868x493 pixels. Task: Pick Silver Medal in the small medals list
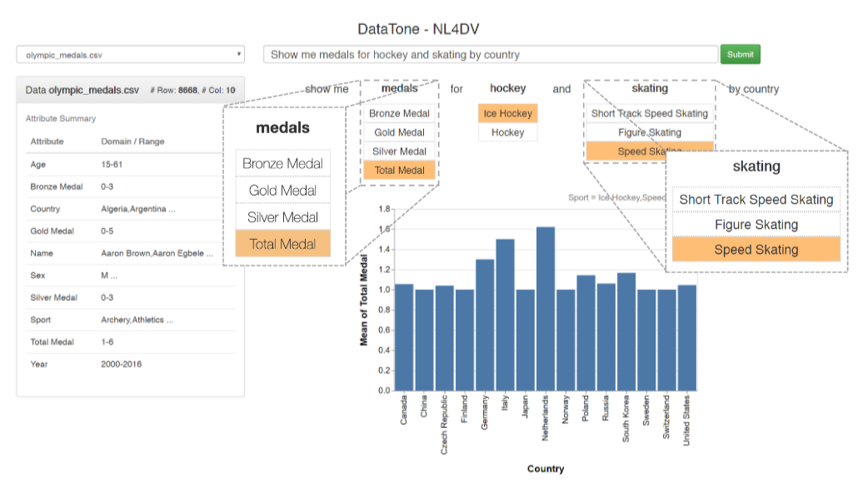pyautogui.click(x=399, y=152)
